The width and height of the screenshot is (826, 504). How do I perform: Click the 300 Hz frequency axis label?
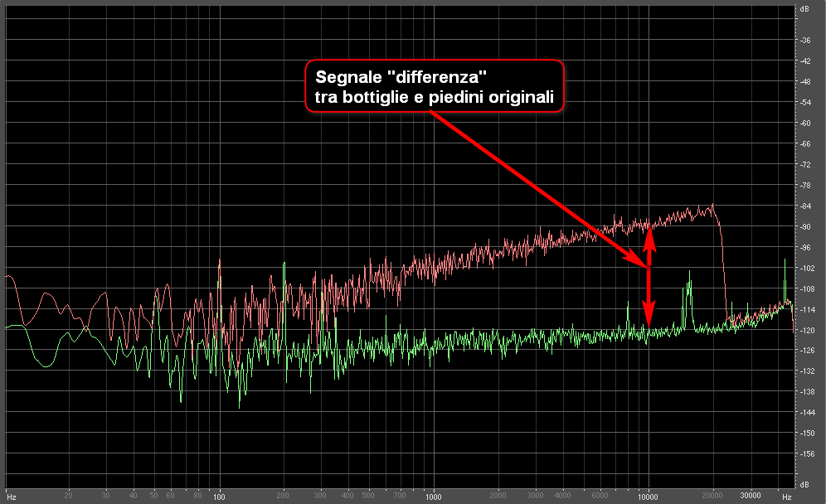pos(320,496)
